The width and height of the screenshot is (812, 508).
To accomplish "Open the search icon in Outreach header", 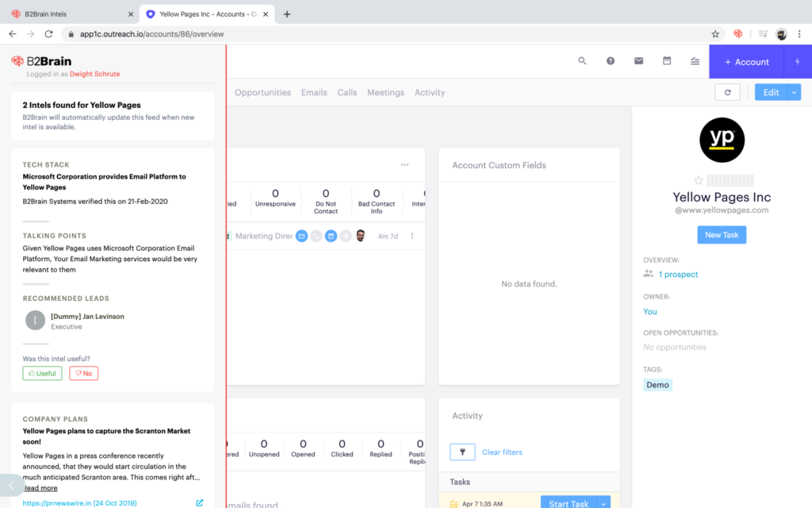I will 582,61.
